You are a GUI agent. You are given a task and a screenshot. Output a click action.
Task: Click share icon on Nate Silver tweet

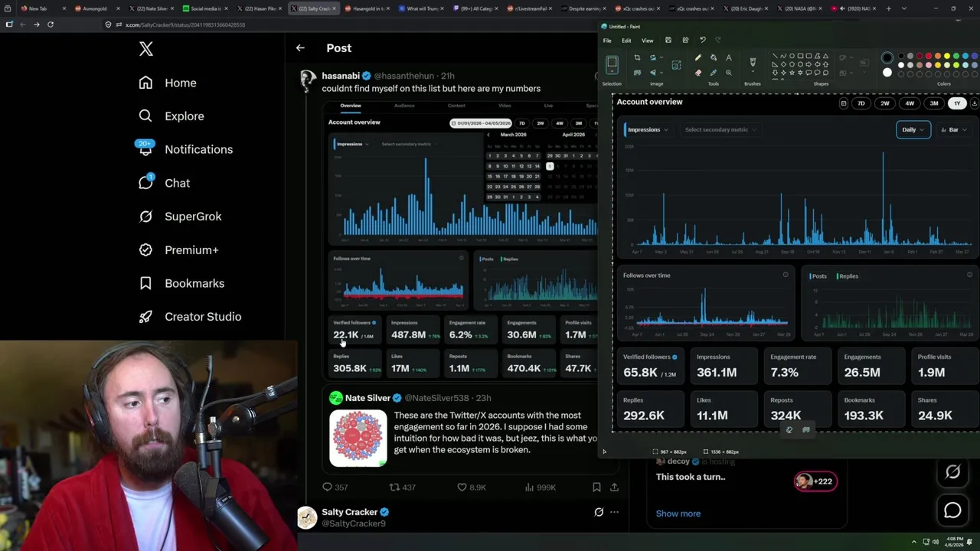click(x=614, y=487)
